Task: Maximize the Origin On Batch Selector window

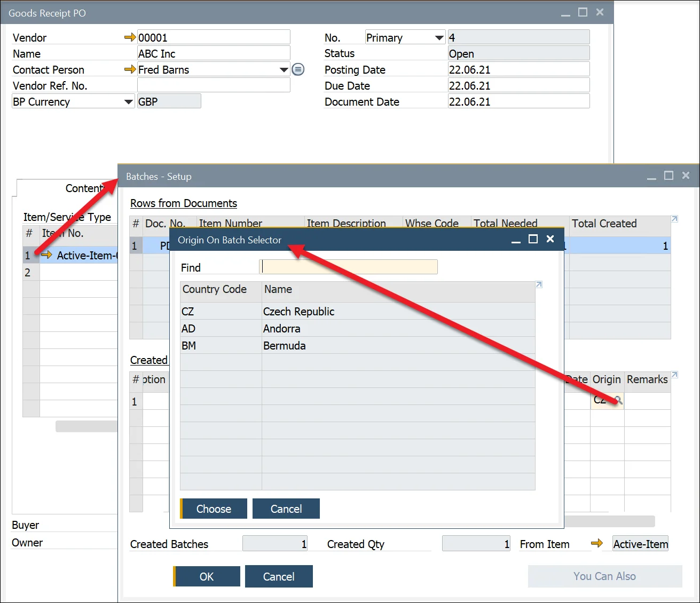Action: click(x=533, y=239)
